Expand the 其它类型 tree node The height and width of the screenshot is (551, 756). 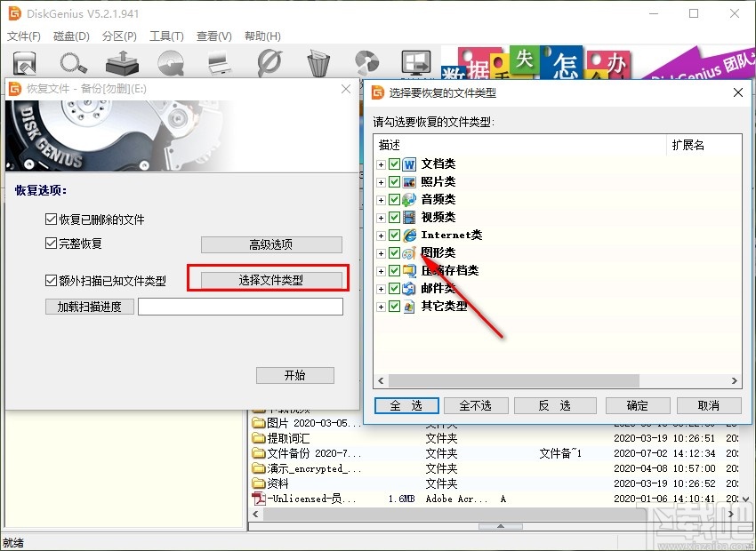click(381, 307)
